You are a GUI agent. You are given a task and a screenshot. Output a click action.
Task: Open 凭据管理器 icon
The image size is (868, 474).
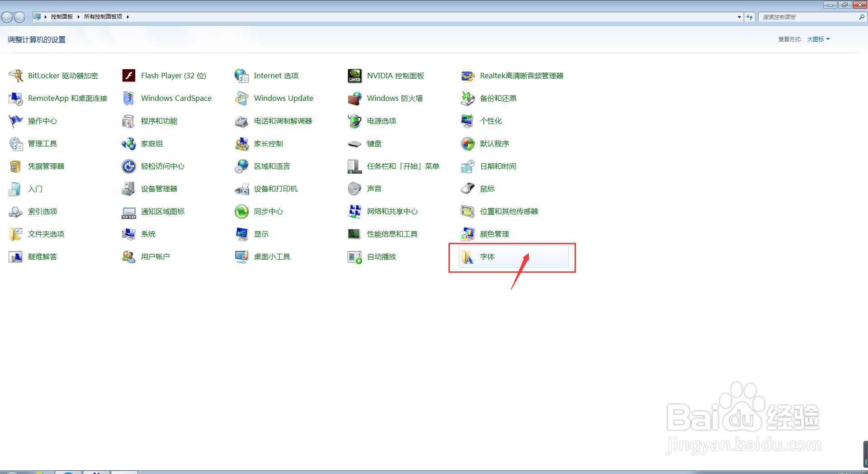[x=16, y=166]
